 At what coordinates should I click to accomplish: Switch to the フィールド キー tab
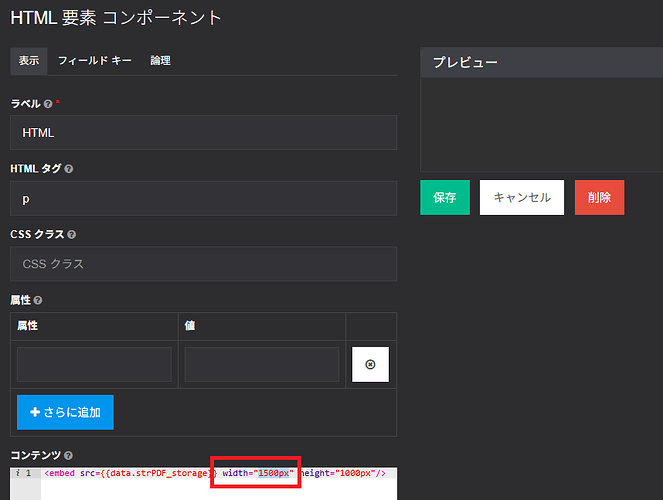pyautogui.click(x=95, y=61)
